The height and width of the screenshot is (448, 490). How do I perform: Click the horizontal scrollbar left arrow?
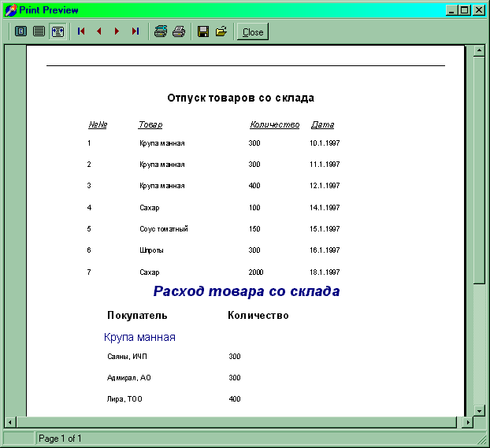(x=10, y=422)
